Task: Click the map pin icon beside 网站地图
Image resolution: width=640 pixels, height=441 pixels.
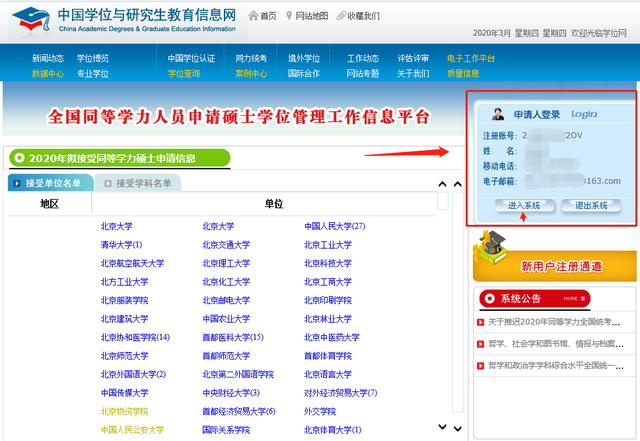Action: tap(289, 16)
